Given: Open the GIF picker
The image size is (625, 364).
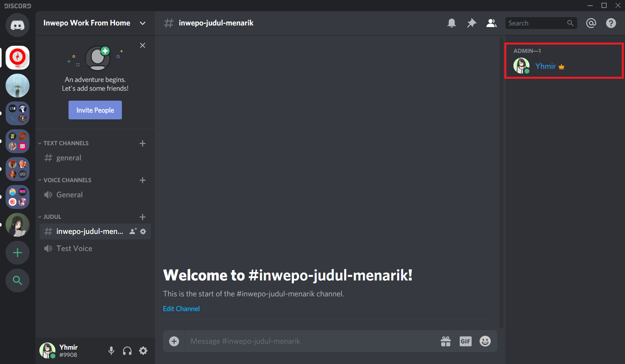Looking at the screenshot, I should point(466,341).
